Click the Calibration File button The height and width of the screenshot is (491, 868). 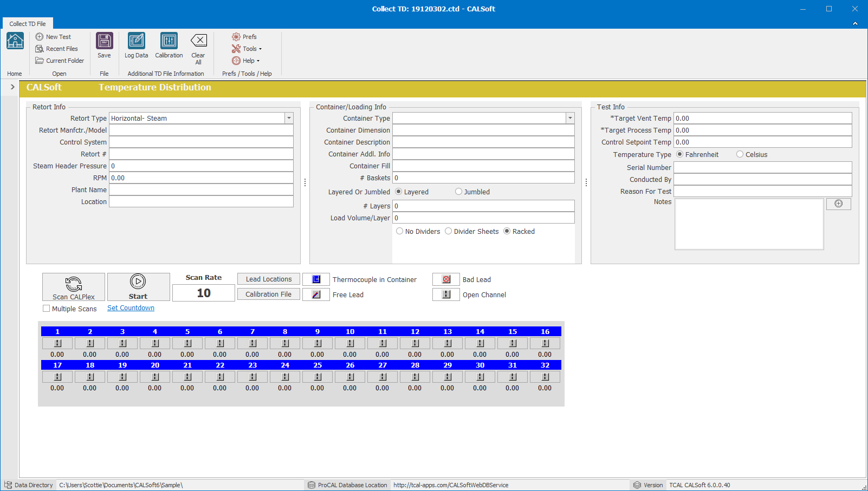pos(269,294)
